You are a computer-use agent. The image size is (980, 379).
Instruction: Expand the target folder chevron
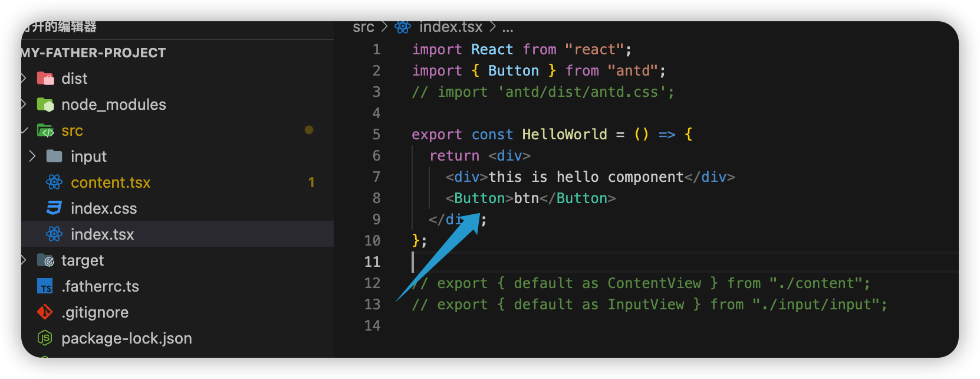(24, 260)
